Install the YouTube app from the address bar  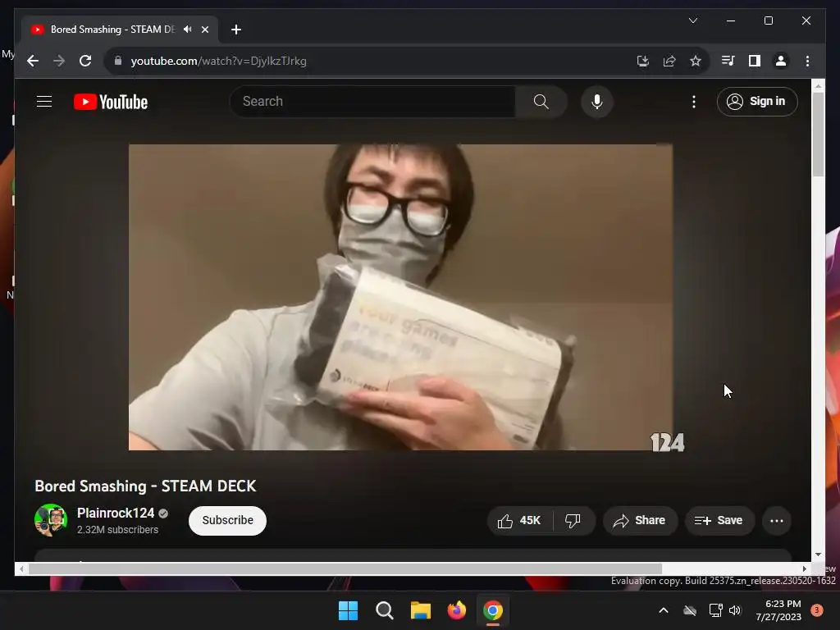pyautogui.click(x=643, y=61)
